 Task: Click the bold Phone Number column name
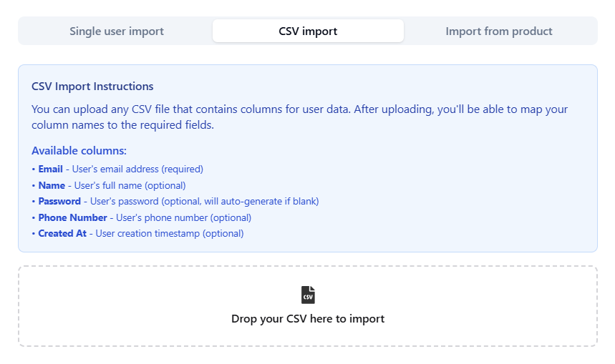click(72, 217)
